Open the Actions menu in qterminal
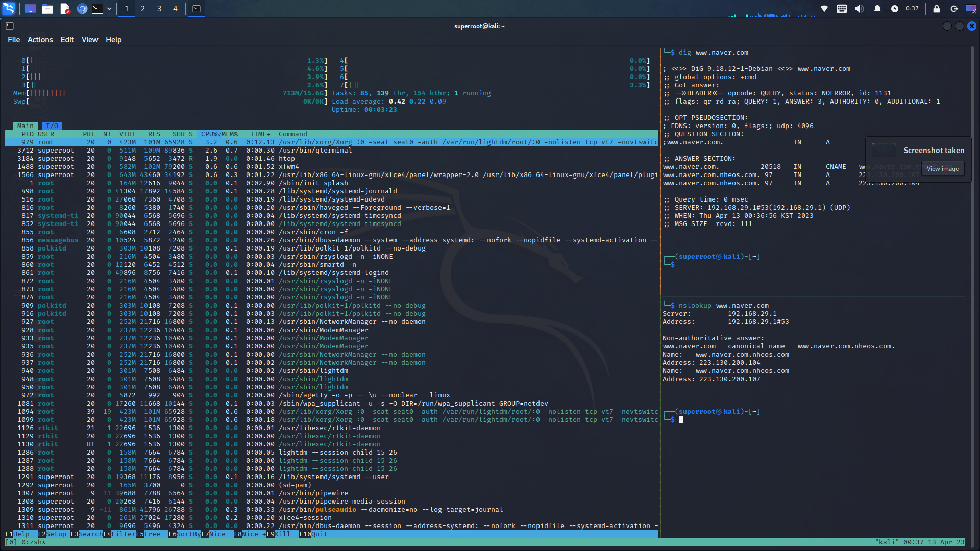The image size is (980, 551). click(40, 39)
